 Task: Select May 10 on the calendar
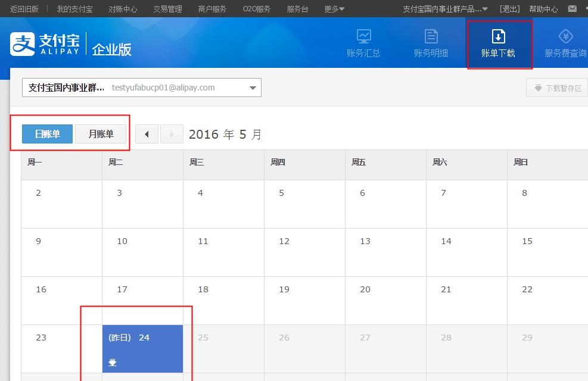point(142,252)
